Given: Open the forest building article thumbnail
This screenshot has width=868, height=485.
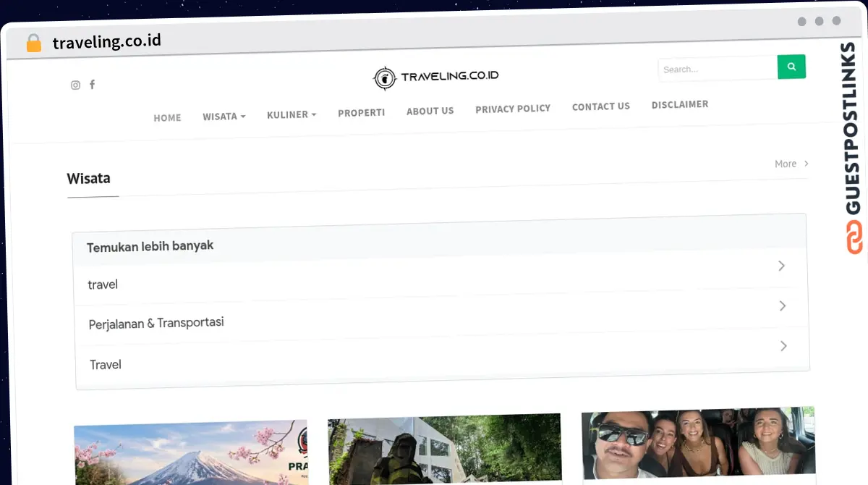Looking at the screenshot, I should 445,449.
